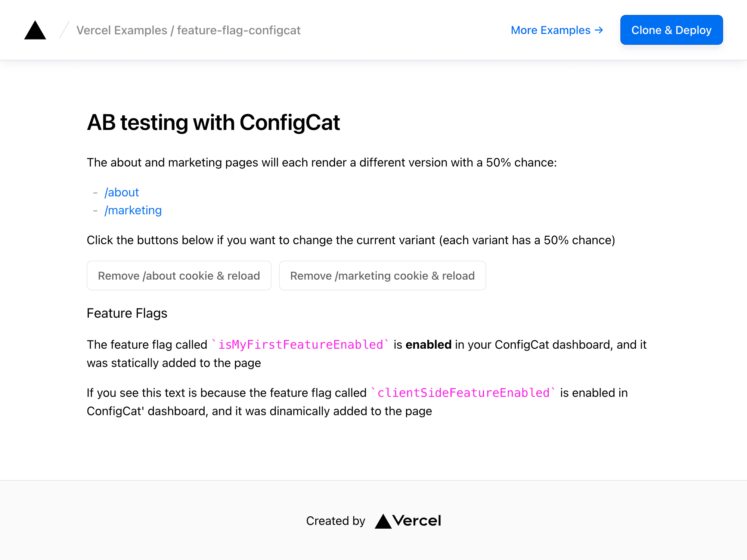Click the feature-flag-configcat breadcrumb text

pyautogui.click(x=239, y=30)
